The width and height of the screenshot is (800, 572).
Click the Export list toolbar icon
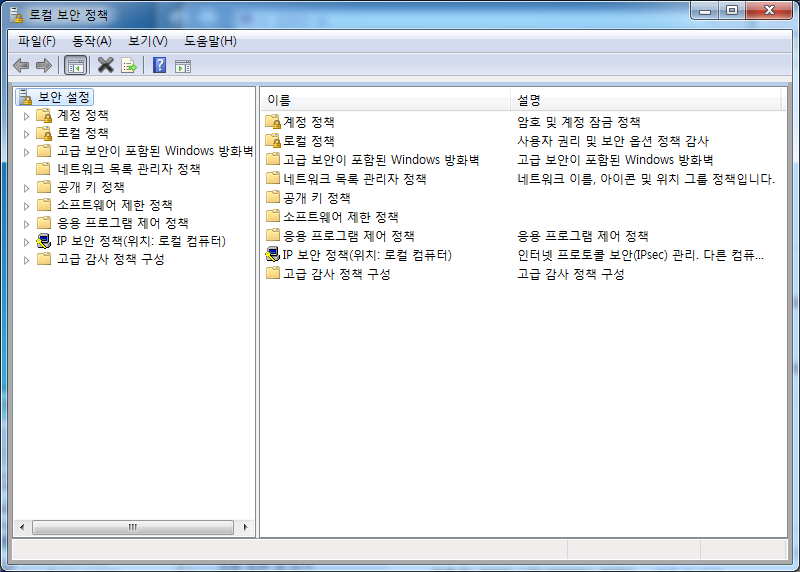[x=129, y=66]
